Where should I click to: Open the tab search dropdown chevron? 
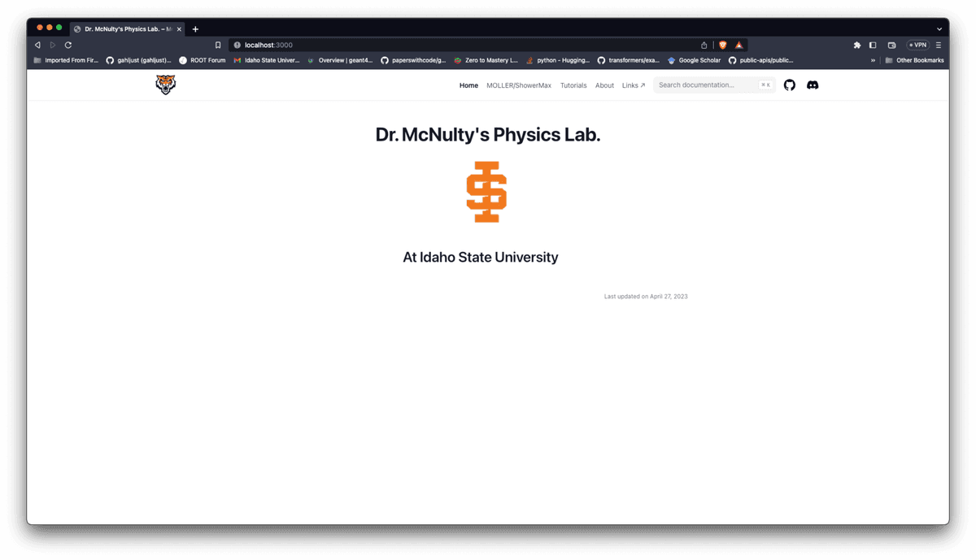click(x=939, y=28)
